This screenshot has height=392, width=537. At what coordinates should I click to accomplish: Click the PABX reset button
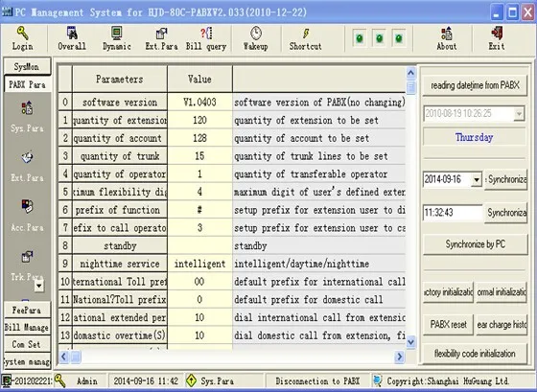pyautogui.click(x=449, y=324)
